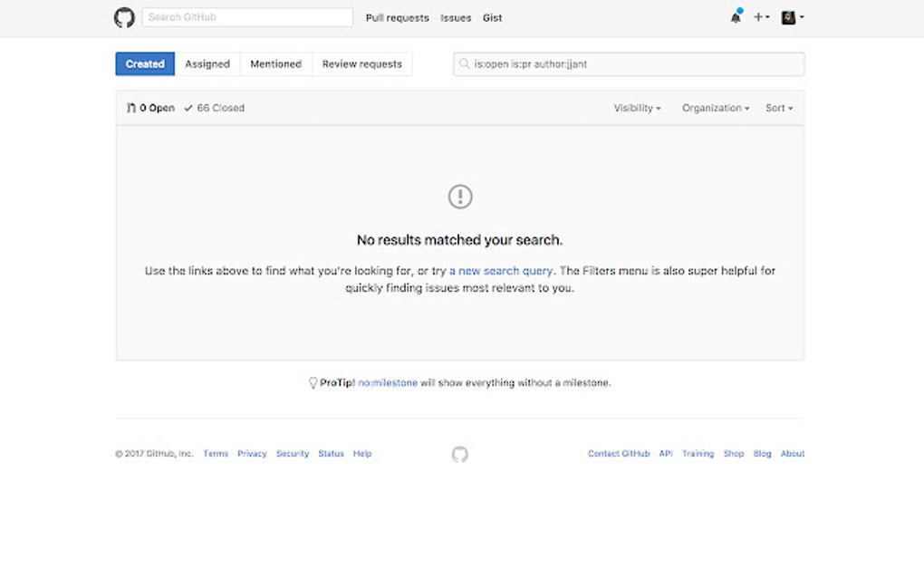Click the 'No results matched your search.' heading
The image size is (924, 578).
pyautogui.click(x=459, y=240)
